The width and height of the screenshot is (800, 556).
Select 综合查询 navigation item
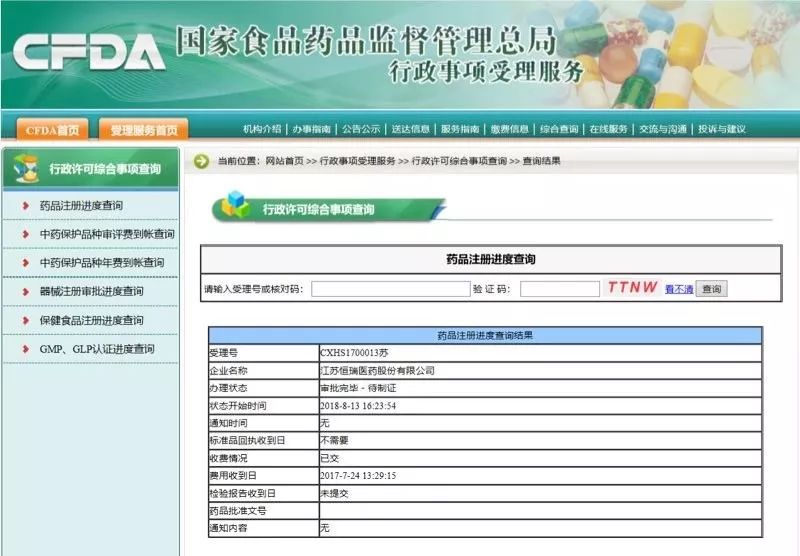pyautogui.click(x=559, y=129)
